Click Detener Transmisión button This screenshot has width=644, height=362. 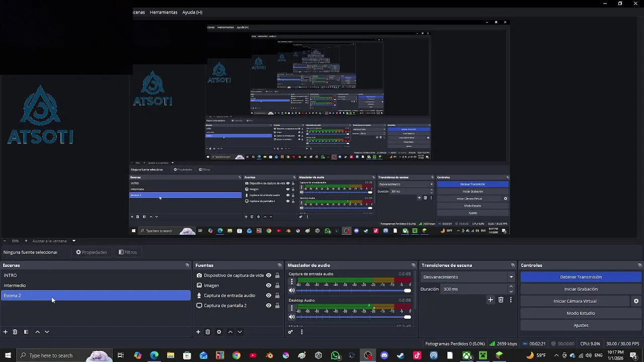(x=581, y=277)
